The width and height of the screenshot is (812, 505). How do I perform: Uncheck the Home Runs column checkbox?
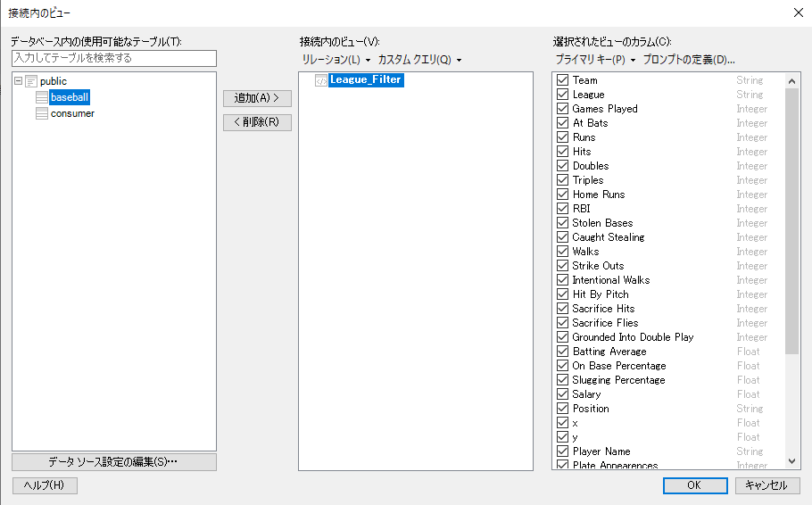562,195
